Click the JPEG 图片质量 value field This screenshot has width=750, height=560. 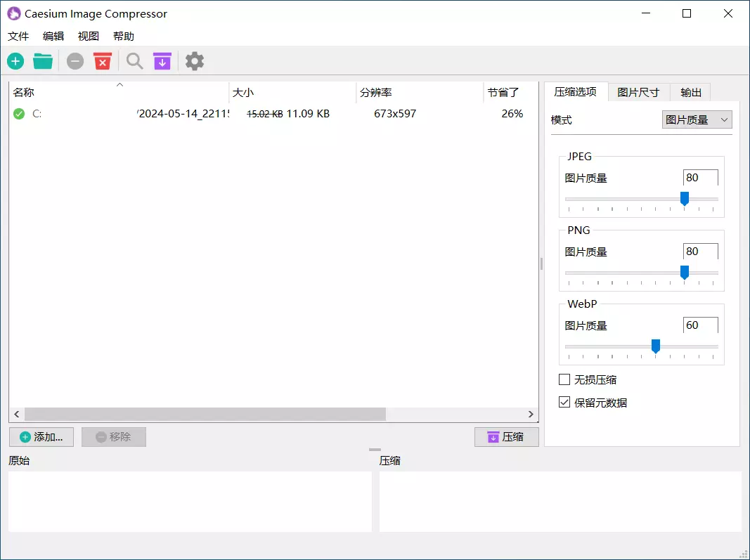699,178
